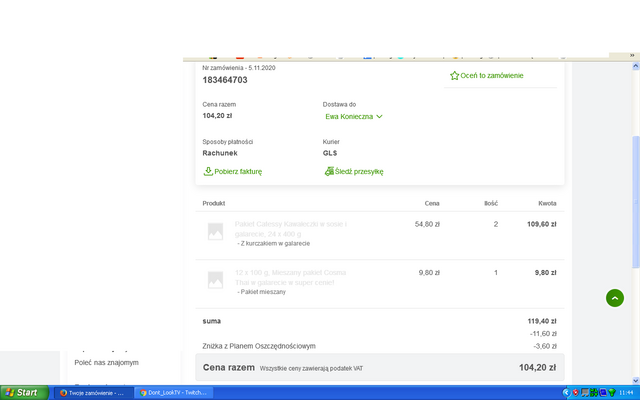640x400 pixels.
Task: Show hidden tray icons with the arrow
Action: (x=566, y=393)
